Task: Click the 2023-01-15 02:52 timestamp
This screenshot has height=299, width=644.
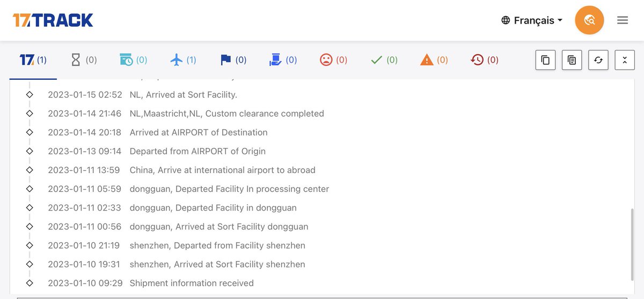Action: tap(85, 95)
